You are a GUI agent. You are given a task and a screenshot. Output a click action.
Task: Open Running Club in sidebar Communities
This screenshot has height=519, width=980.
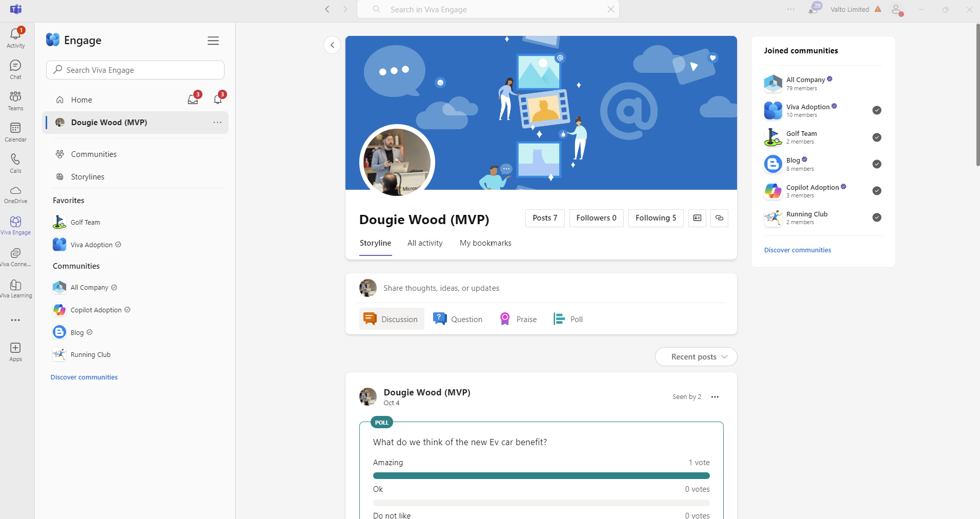click(x=81, y=355)
